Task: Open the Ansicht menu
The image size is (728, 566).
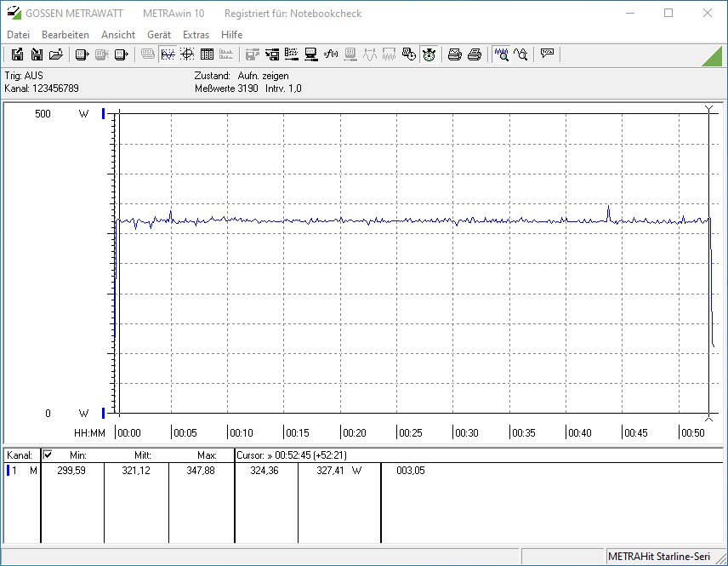Action: pos(118,35)
